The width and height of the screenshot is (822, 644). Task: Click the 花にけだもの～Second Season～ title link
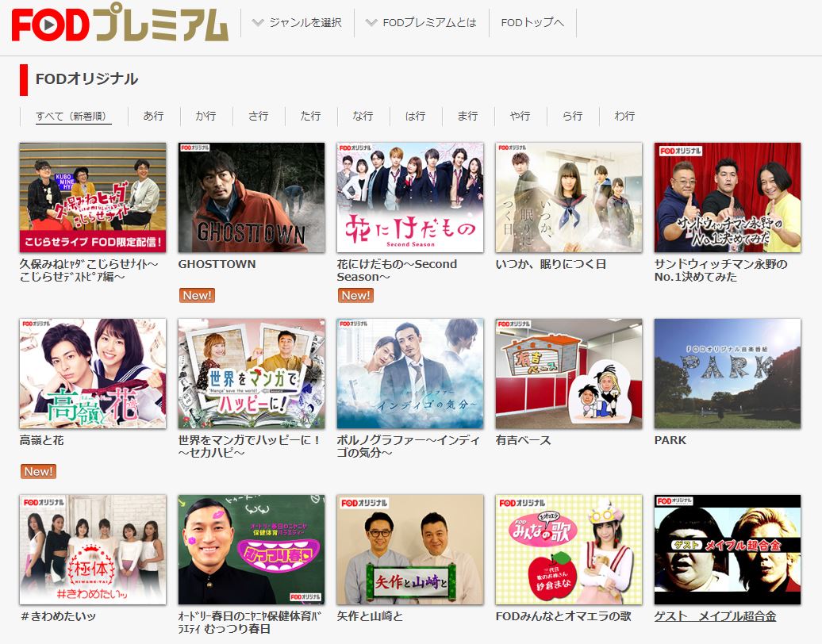pos(397,270)
